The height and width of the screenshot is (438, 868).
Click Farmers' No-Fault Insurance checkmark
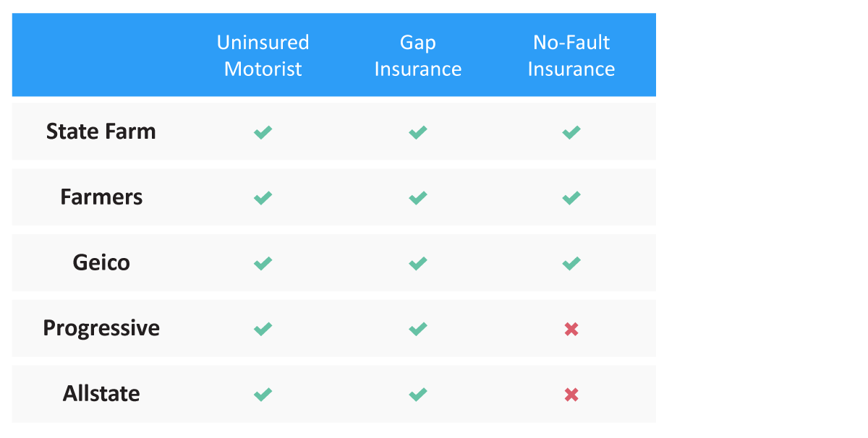(571, 197)
